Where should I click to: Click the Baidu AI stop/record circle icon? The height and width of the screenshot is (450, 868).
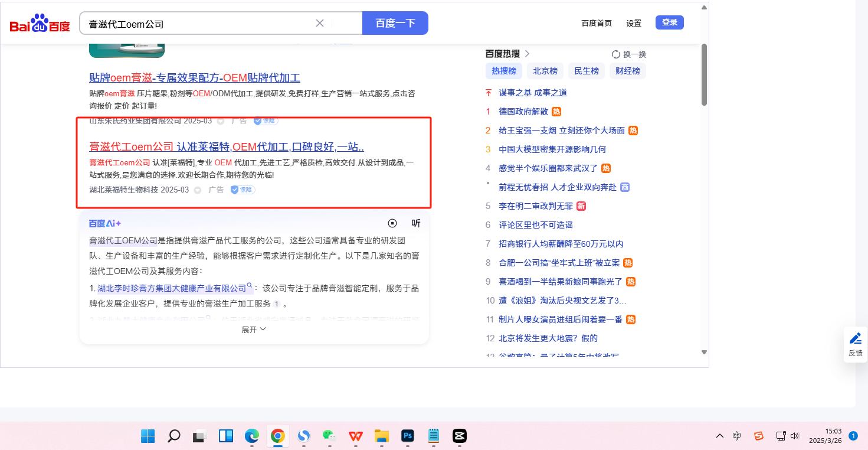click(392, 223)
